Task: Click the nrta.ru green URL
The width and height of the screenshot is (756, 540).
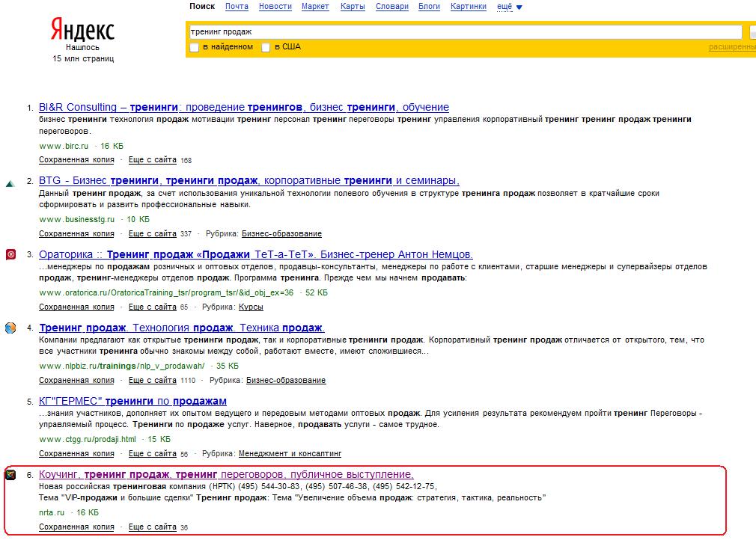Action: click(52, 512)
